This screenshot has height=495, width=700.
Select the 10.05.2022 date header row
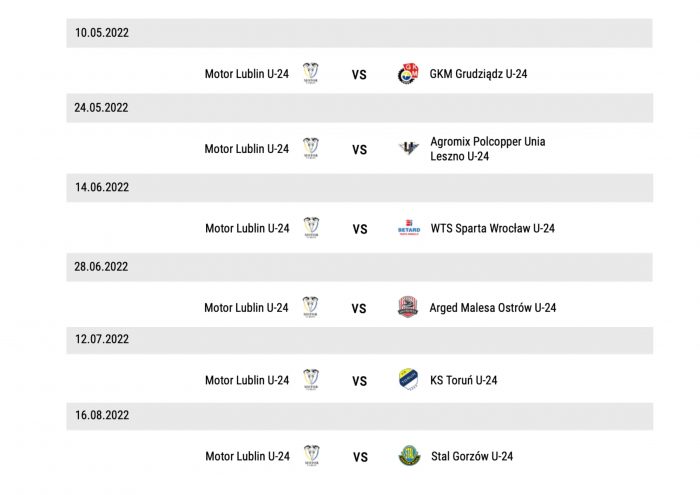[x=359, y=33]
